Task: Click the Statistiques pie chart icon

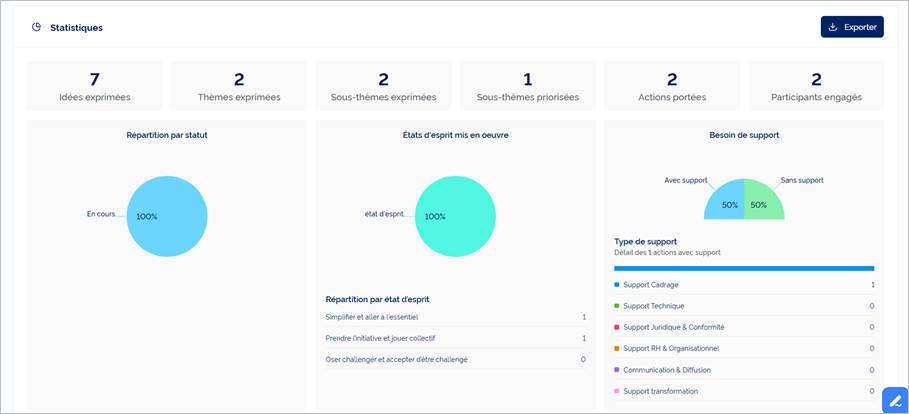Action: click(x=37, y=27)
